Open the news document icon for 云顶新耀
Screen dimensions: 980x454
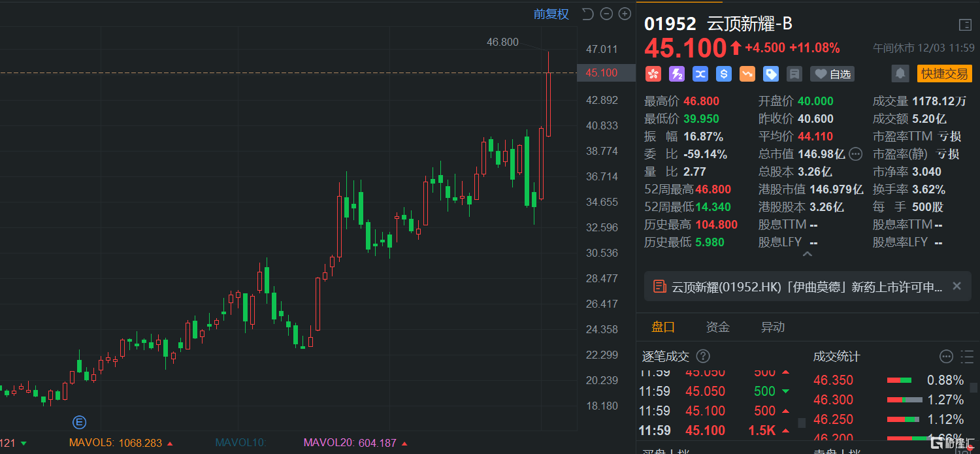tap(660, 286)
